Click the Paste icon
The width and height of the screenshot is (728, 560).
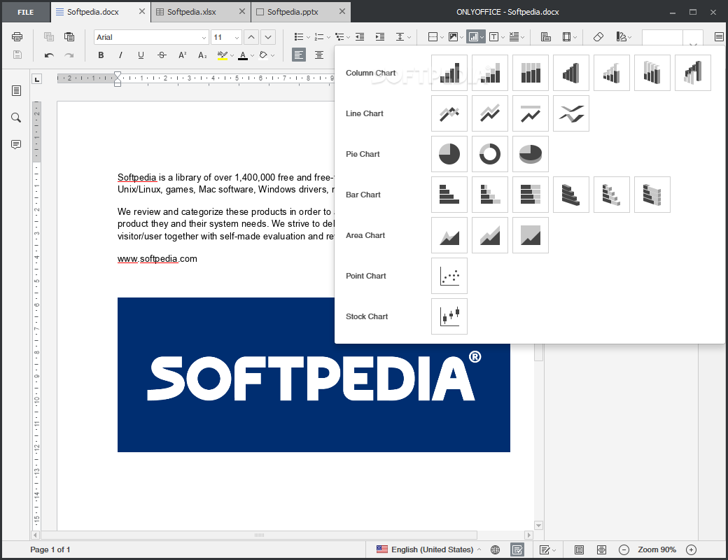[69, 36]
